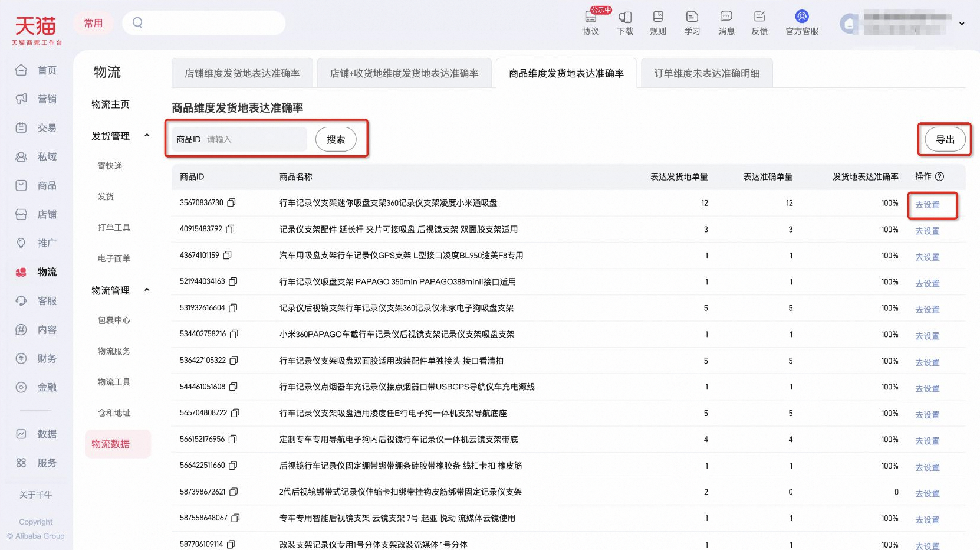The image size is (980, 550).
Task: Open 关于千牛 link
Action: (36, 495)
